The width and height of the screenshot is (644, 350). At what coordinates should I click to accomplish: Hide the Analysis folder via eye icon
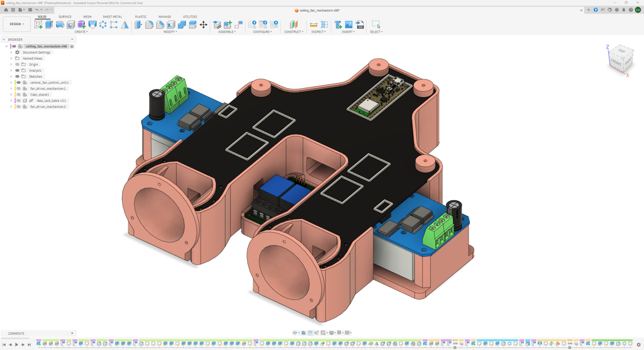click(x=17, y=71)
